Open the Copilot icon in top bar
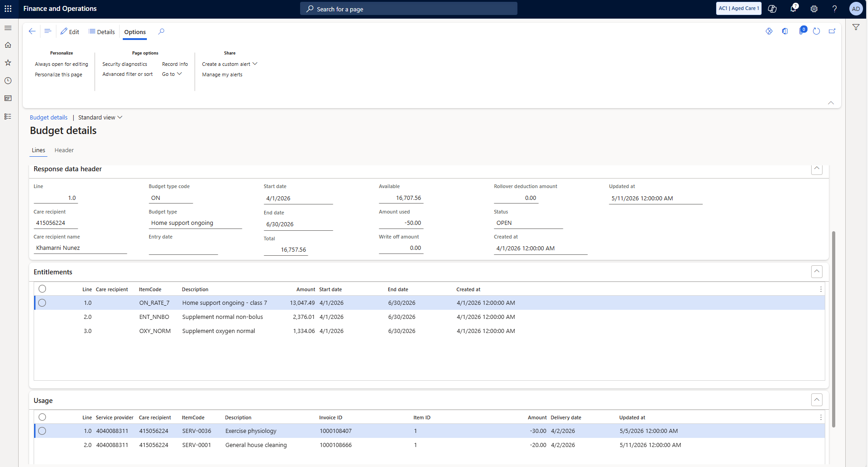 772,9
